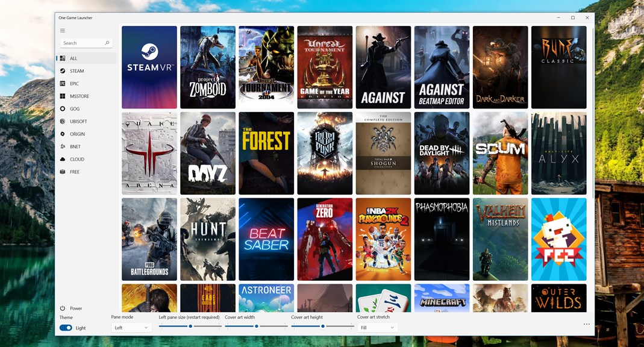Image resolution: width=644 pixels, height=347 pixels.
Task: Click the Battle.net icon
Action: 63,146
